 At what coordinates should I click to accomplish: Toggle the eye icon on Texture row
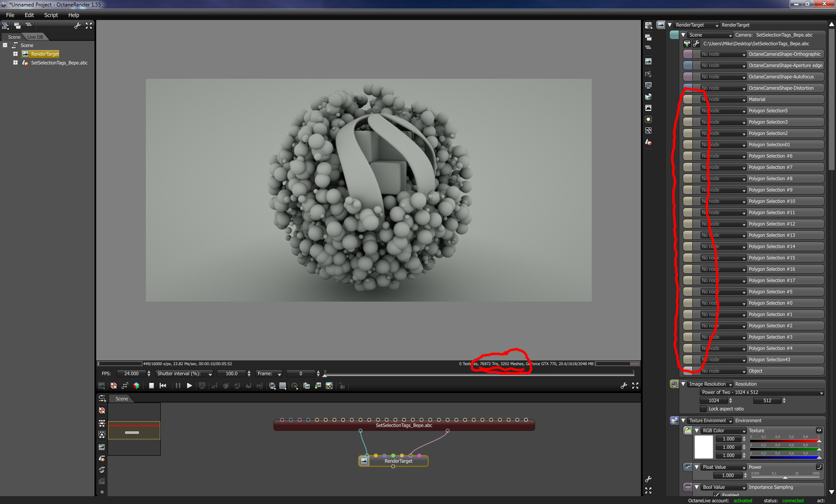(819, 430)
